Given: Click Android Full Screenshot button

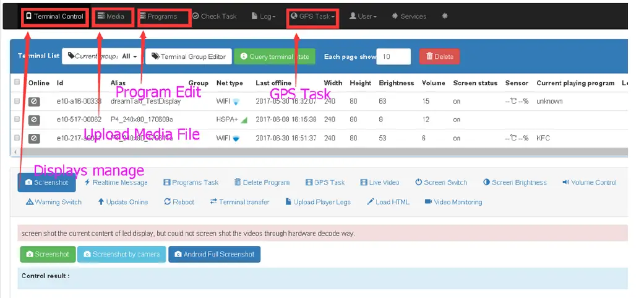Looking at the screenshot, I should click(x=215, y=255).
